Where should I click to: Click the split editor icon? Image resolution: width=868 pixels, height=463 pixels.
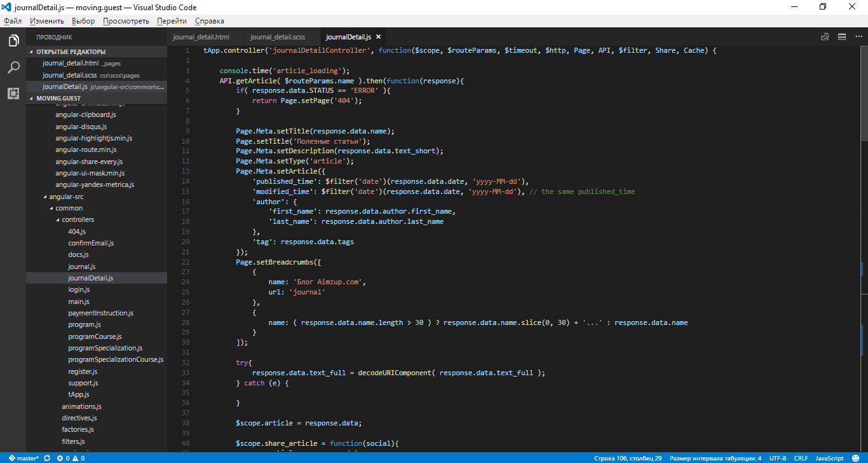(842, 37)
